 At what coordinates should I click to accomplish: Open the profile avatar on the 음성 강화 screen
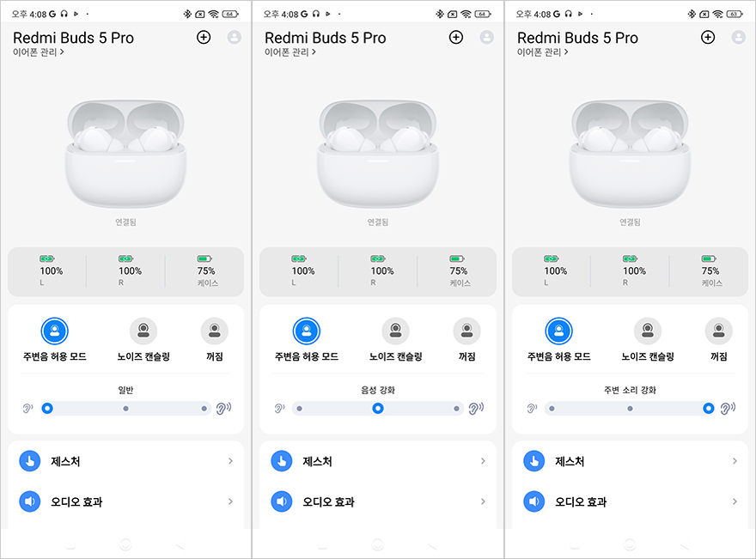(x=486, y=37)
